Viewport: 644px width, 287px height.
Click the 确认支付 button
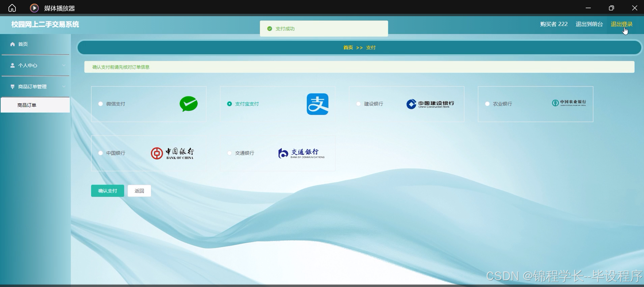coord(107,191)
